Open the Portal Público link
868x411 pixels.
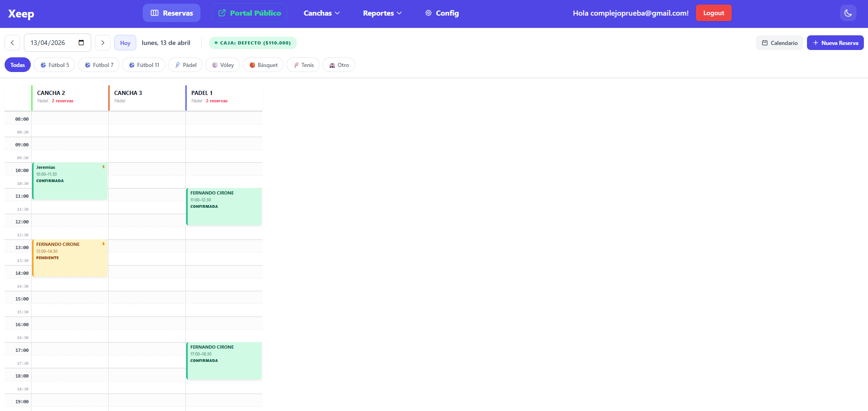[x=249, y=13]
